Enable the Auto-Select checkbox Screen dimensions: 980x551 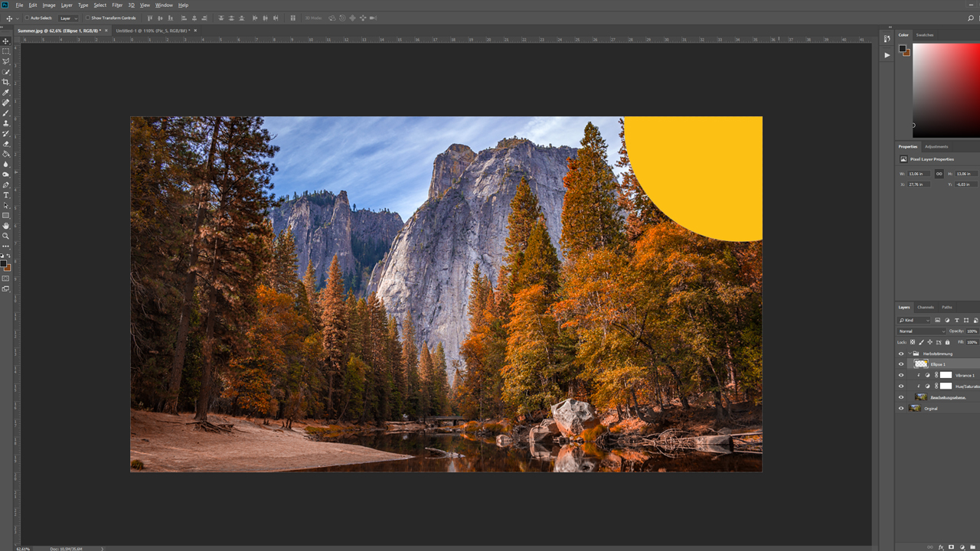pyautogui.click(x=28, y=18)
